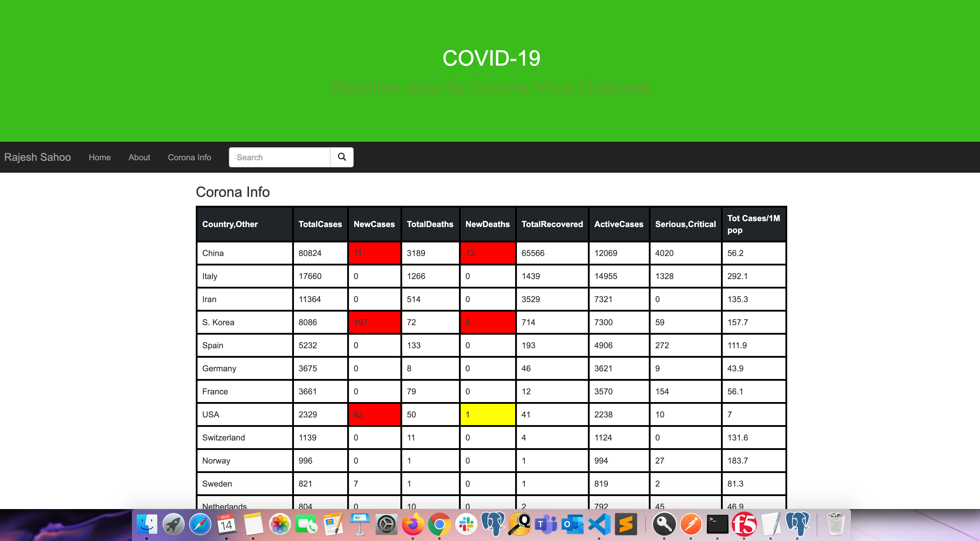The image size is (980, 541).
Task: Click the NewDeaths column header
Action: (x=487, y=224)
